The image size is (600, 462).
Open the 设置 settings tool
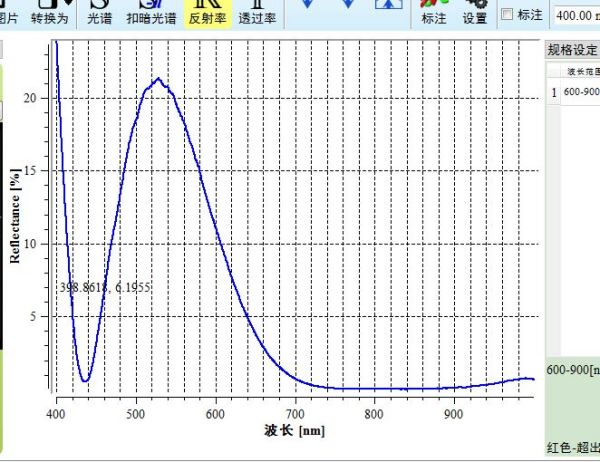[475, 13]
